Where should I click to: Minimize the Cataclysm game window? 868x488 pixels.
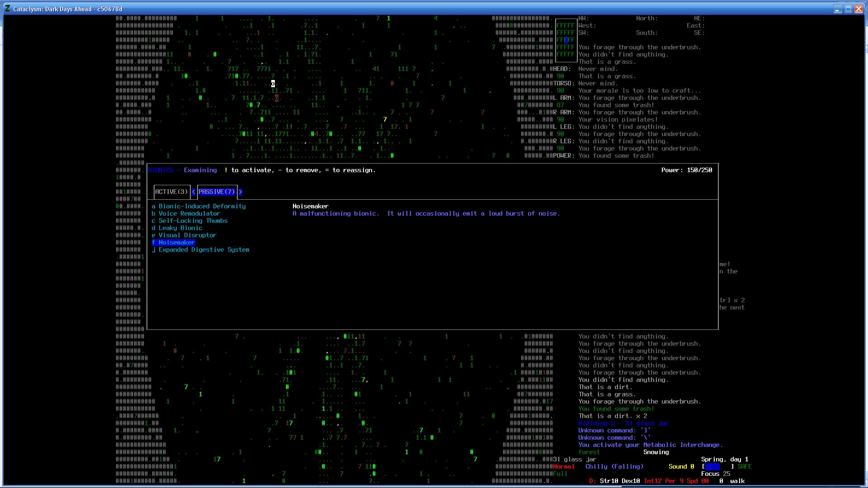pyautogui.click(x=837, y=9)
